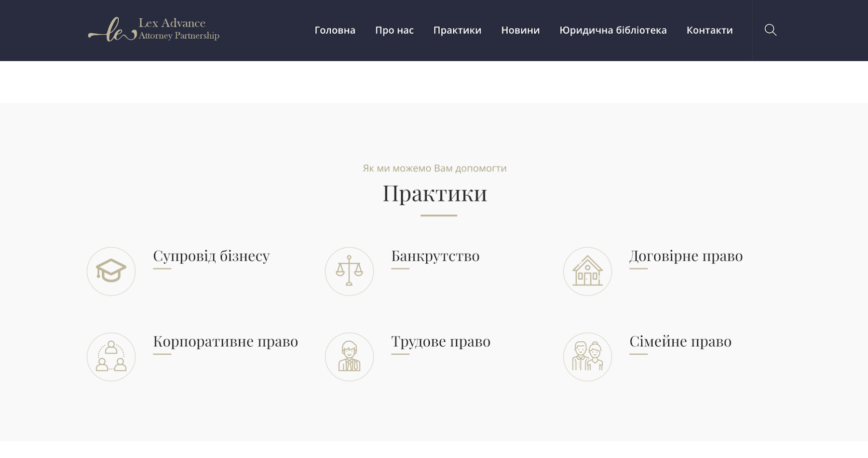Open the Новини menu item

[520, 30]
